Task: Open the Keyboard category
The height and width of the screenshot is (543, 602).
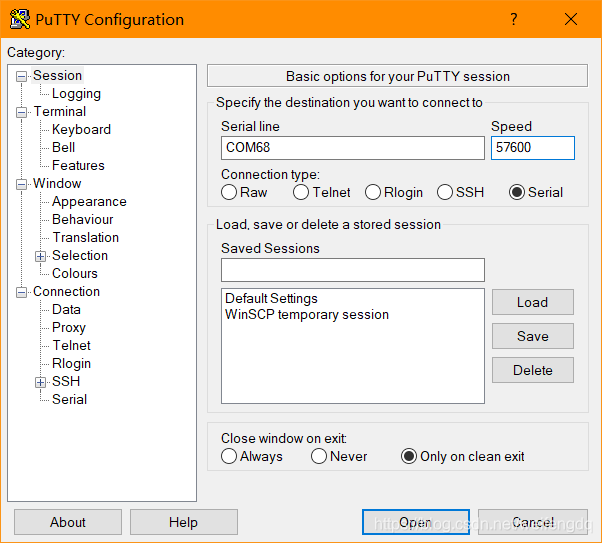Action: click(81, 129)
